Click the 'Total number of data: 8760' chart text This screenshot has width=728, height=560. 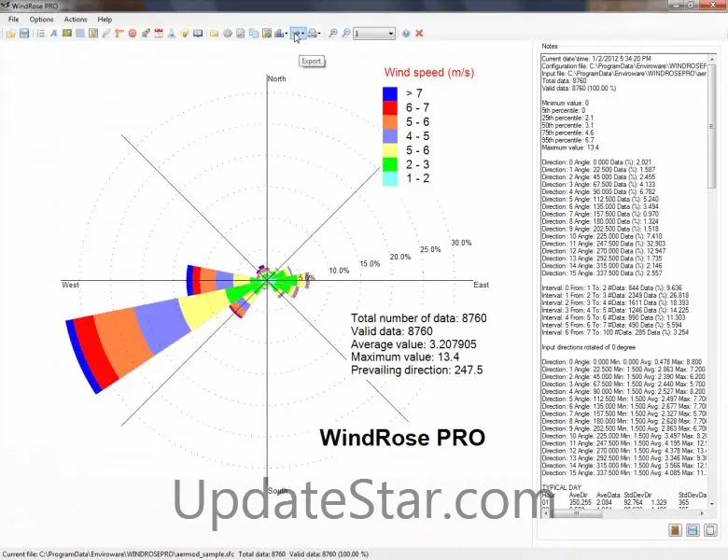(418, 318)
